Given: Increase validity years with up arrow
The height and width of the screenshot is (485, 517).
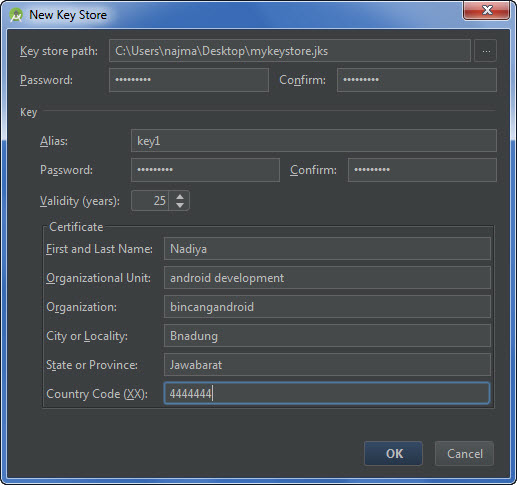Looking at the screenshot, I should (180, 197).
